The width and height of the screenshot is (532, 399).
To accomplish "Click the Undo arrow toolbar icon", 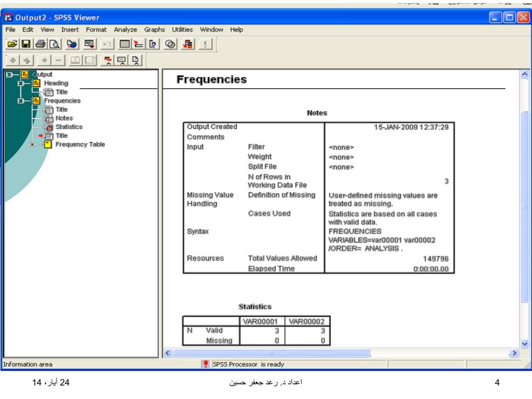I will pos(107,44).
